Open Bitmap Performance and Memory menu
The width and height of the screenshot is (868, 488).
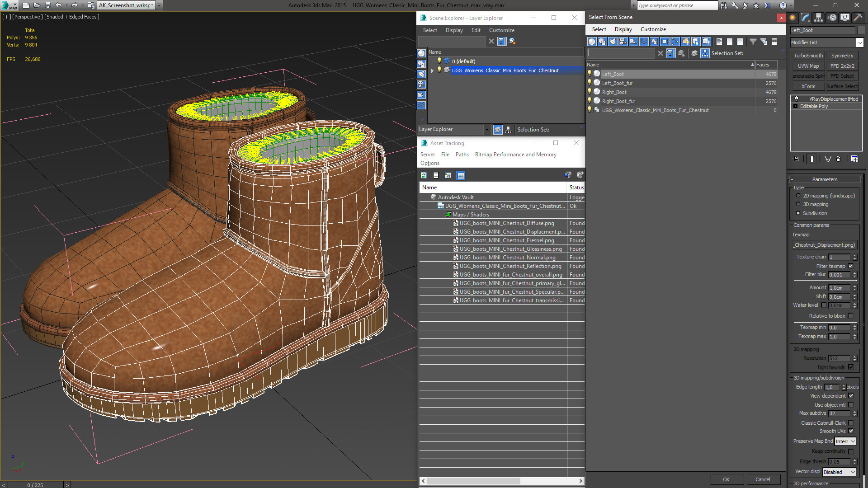[x=515, y=155]
